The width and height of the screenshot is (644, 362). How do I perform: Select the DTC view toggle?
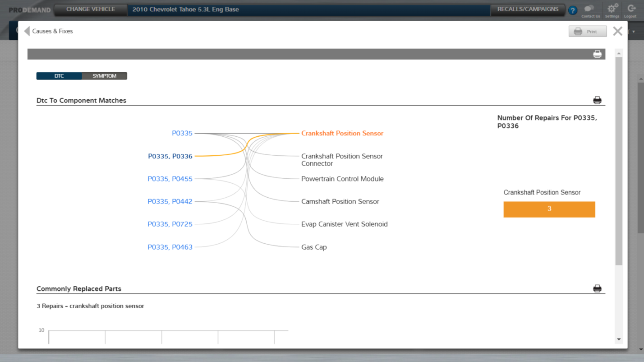click(59, 76)
